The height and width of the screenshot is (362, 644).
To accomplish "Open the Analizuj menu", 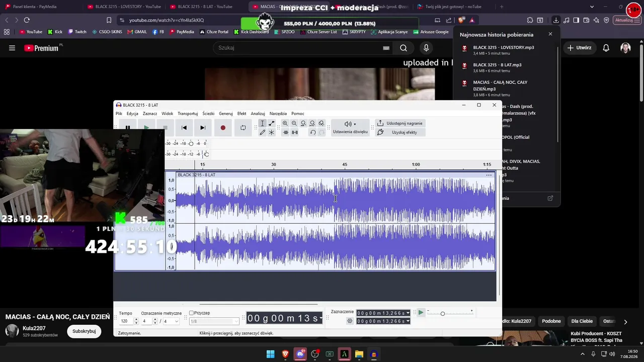I will (x=258, y=114).
